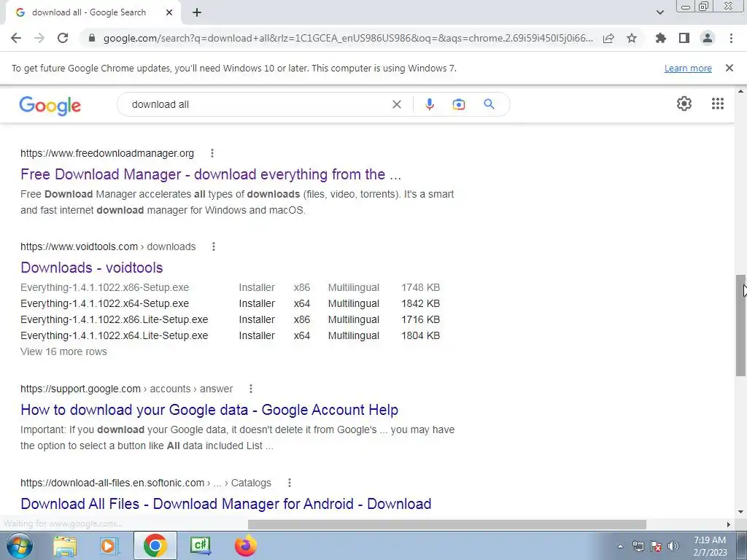Click the Learn more link
The image size is (747, 560).
click(688, 68)
